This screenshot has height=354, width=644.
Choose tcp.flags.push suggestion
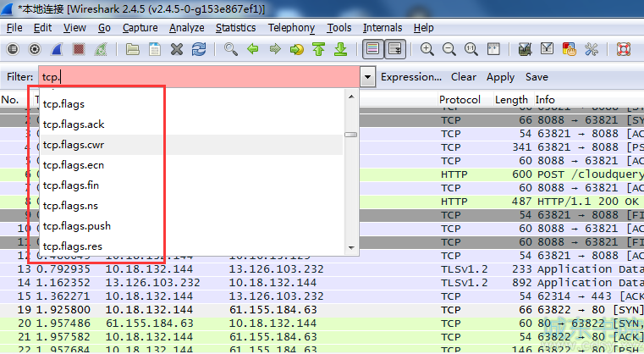191,226
